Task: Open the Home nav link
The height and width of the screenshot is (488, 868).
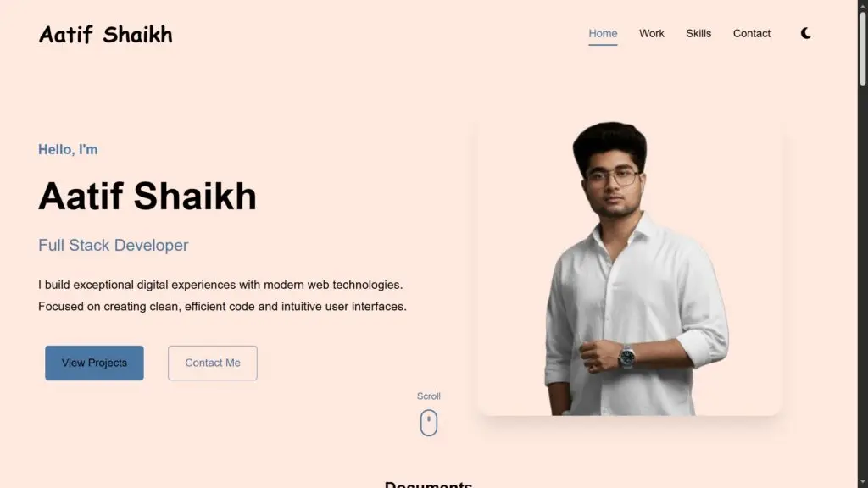Action: tap(603, 33)
